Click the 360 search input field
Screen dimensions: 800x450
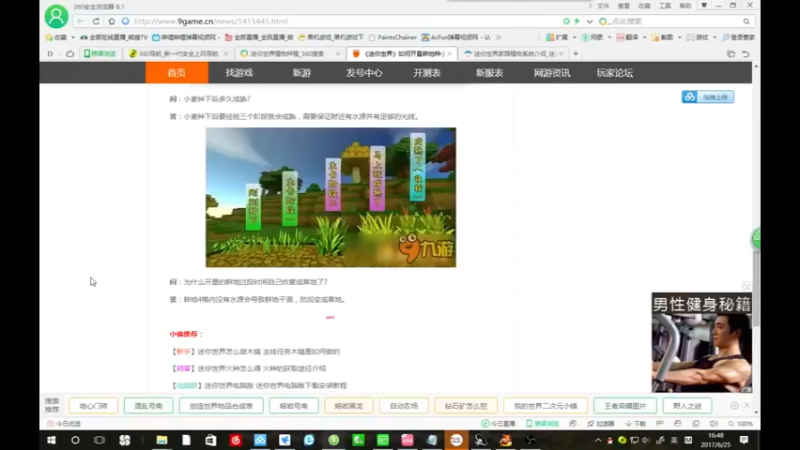[673, 21]
